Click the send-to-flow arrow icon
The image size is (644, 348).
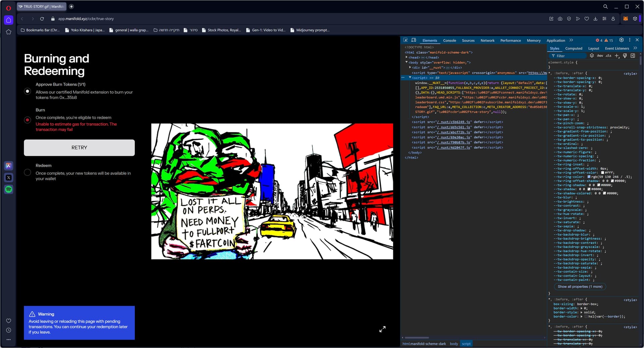pos(578,19)
